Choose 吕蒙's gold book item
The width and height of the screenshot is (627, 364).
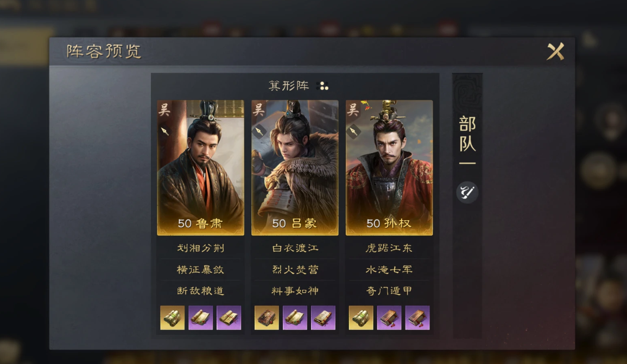tap(267, 318)
